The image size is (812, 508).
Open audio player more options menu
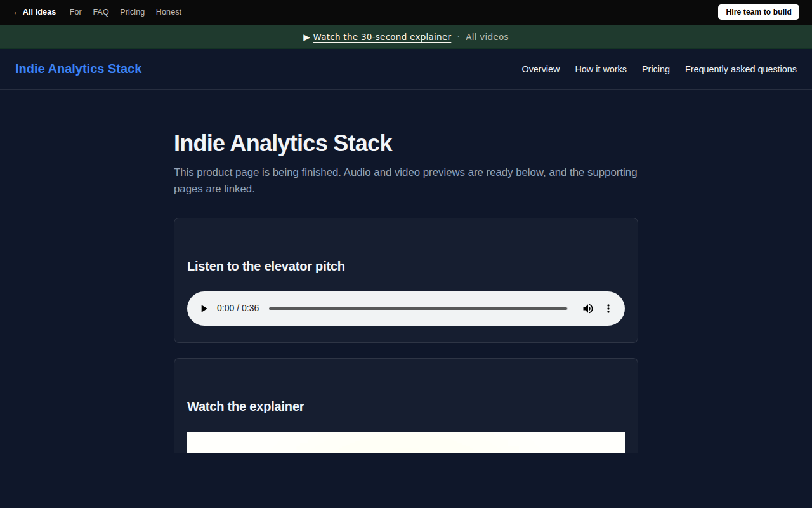coord(608,309)
